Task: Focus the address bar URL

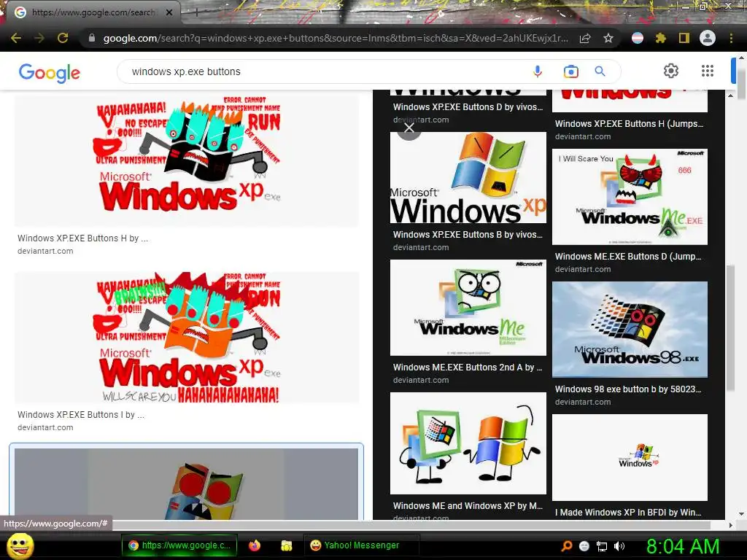Action: coord(336,38)
